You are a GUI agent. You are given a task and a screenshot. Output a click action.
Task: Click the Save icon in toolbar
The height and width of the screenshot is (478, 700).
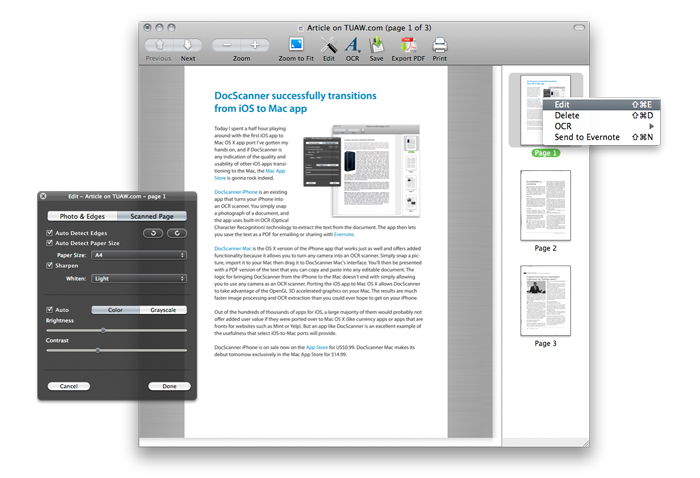[376, 45]
